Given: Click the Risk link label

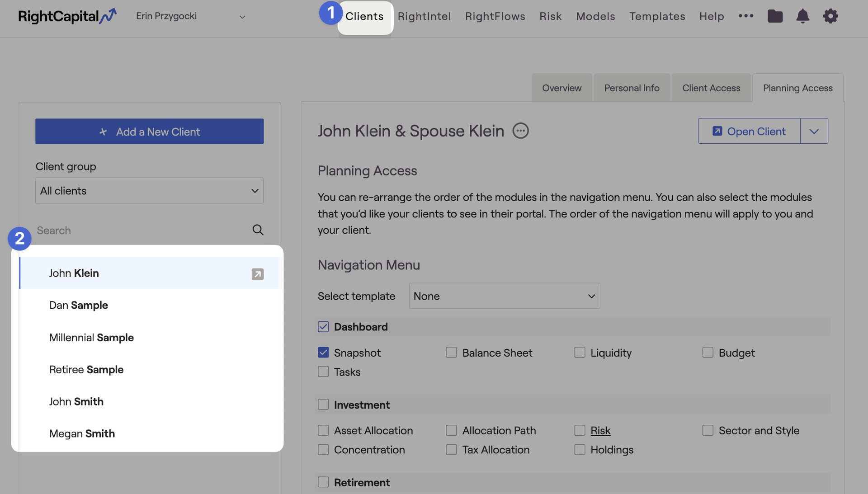Looking at the screenshot, I should (x=600, y=430).
